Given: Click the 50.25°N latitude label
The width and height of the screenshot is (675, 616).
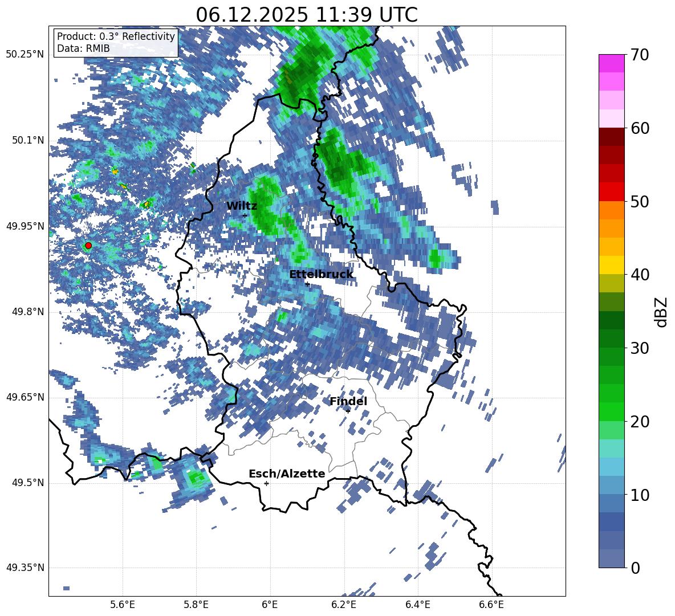Looking at the screenshot, I should point(25,55).
